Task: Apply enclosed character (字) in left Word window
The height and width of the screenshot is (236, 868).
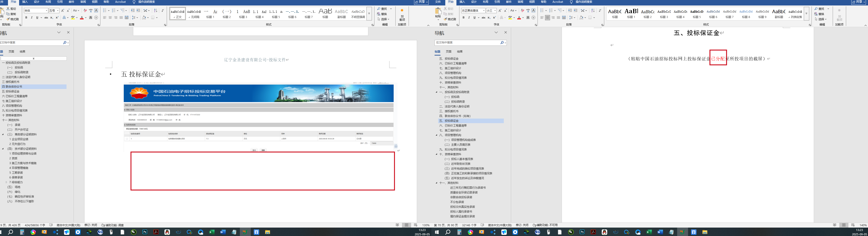Action: (x=96, y=18)
